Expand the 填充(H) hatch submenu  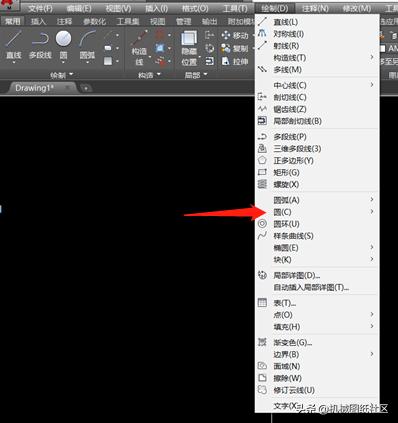point(317,327)
